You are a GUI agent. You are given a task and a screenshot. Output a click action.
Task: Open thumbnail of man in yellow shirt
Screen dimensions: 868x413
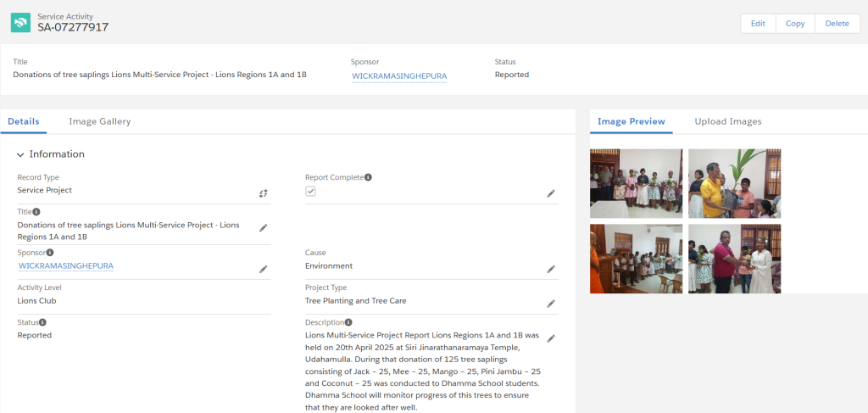tap(735, 183)
